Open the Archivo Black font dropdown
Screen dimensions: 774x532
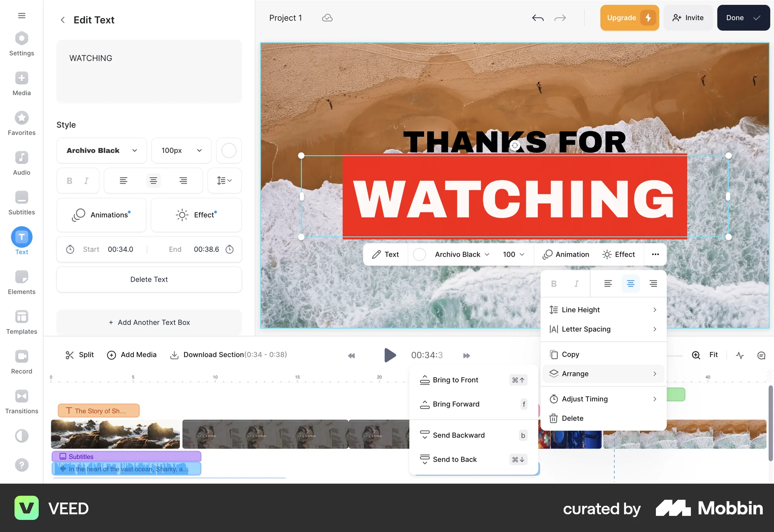[x=101, y=150]
